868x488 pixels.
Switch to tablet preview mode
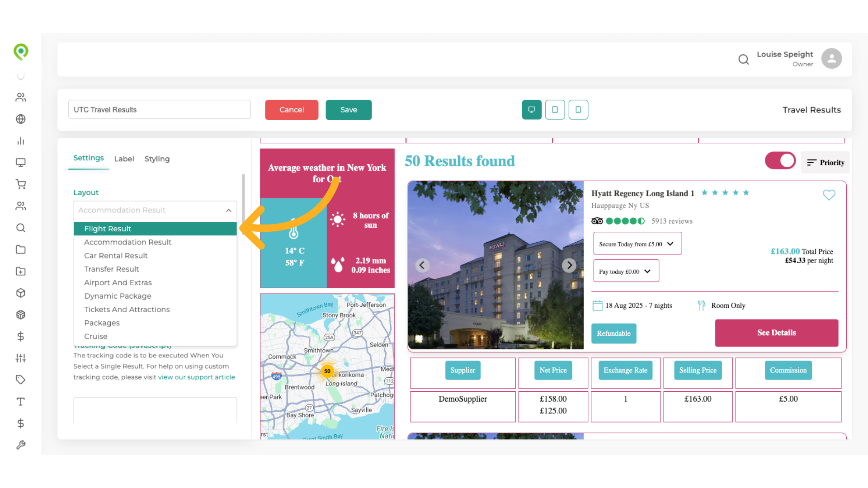point(555,109)
